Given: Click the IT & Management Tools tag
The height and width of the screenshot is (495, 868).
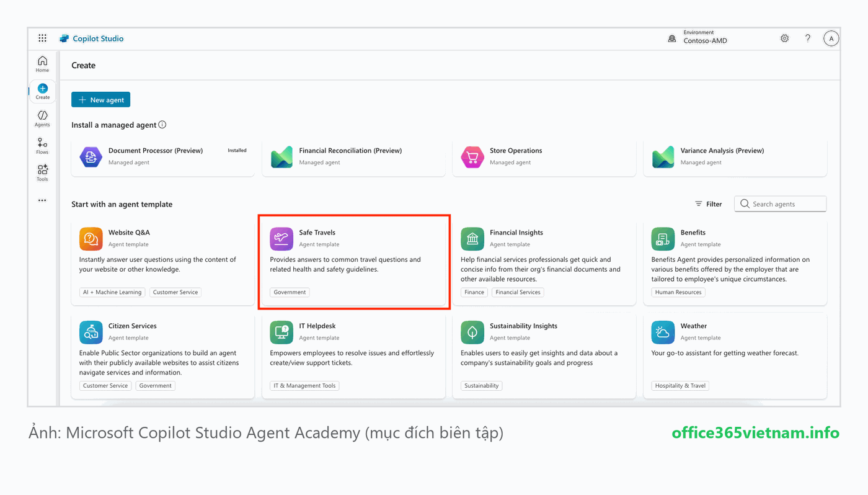Looking at the screenshot, I should [304, 386].
